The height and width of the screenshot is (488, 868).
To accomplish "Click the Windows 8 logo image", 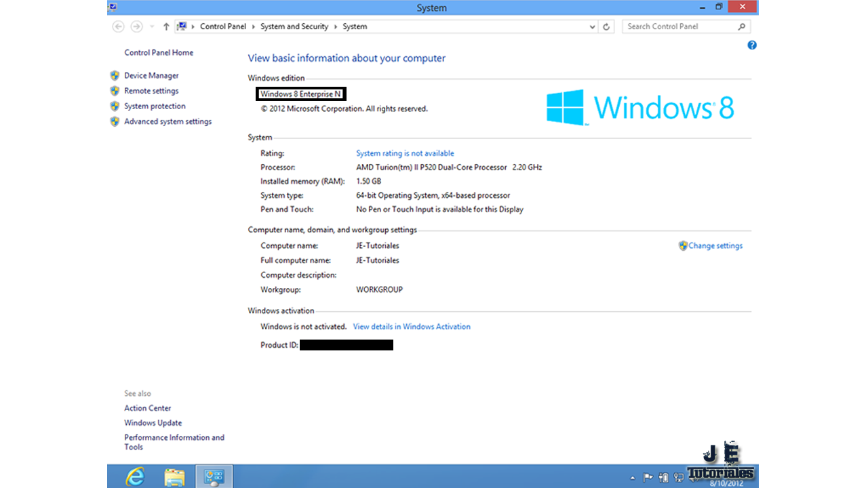I will (640, 107).
